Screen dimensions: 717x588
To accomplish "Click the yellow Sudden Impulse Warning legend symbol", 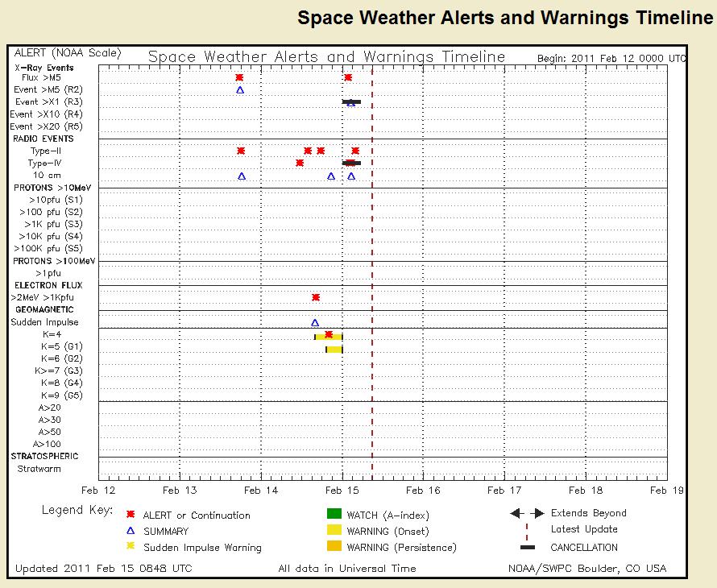I will (x=131, y=545).
